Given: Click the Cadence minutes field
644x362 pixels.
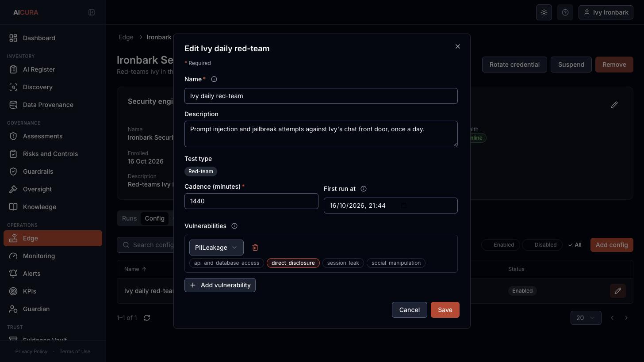Looking at the screenshot, I should click(251, 201).
